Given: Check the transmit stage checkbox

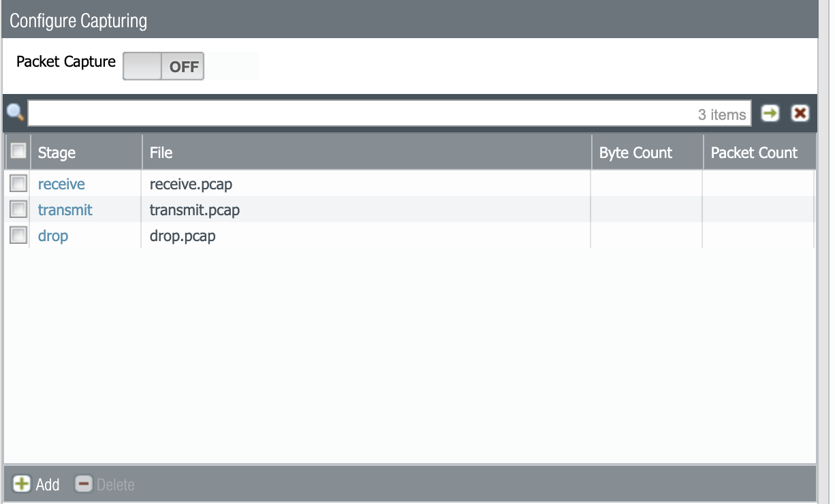Looking at the screenshot, I should 18,209.
